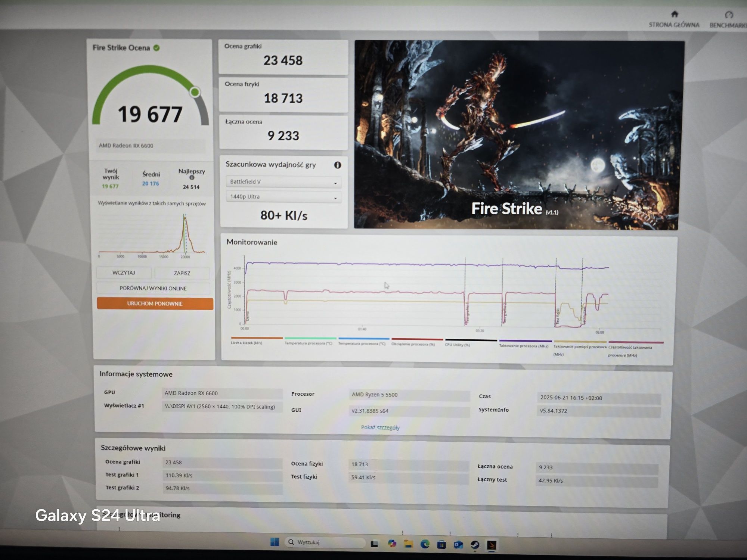
Task: Open Microsoft Edge from the taskbar
Action: [x=425, y=544]
